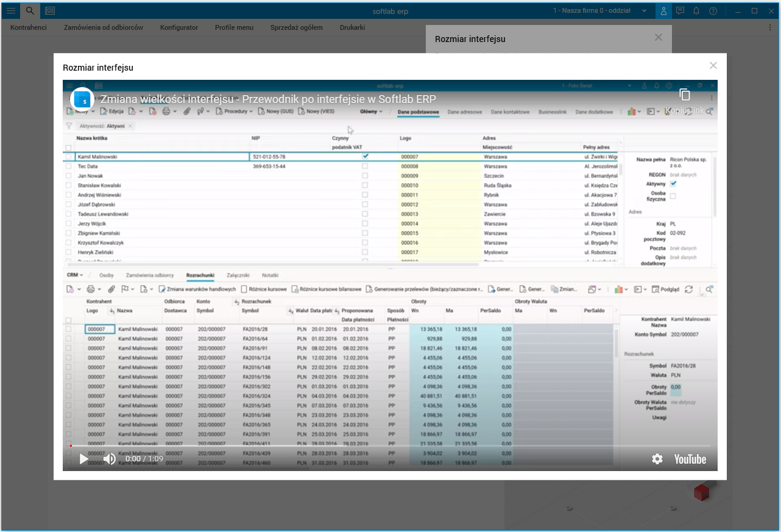Open the Softlab channel avatar on the video
Image resolution: width=781 pixels, height=532 pixels.
coord(82,99)
